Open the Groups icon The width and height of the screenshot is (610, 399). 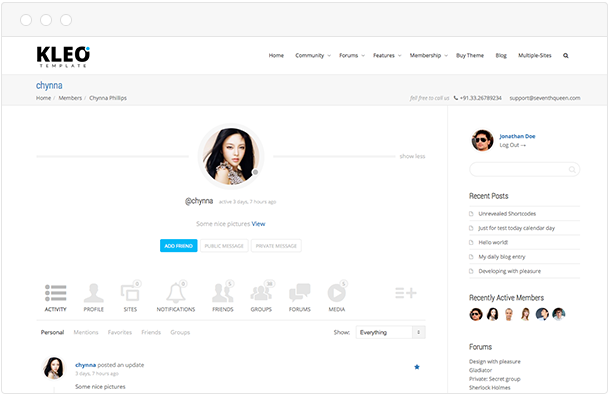pyautogui.click(x=261, y=292)
